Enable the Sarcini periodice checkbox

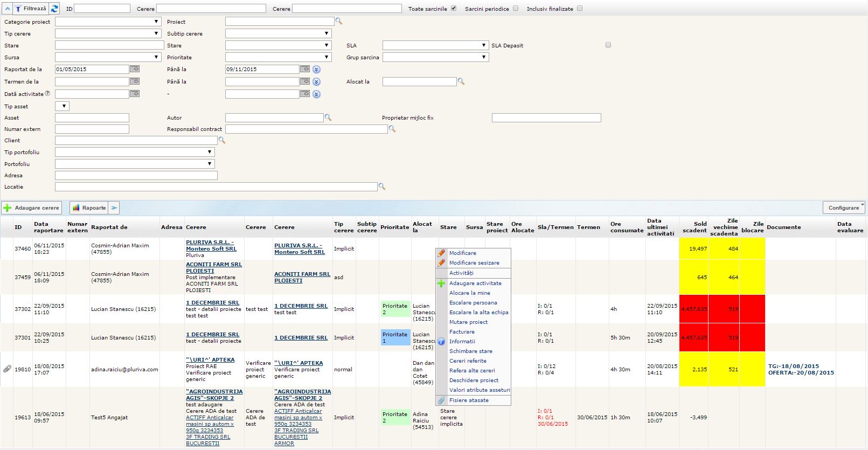coord(516,9)
